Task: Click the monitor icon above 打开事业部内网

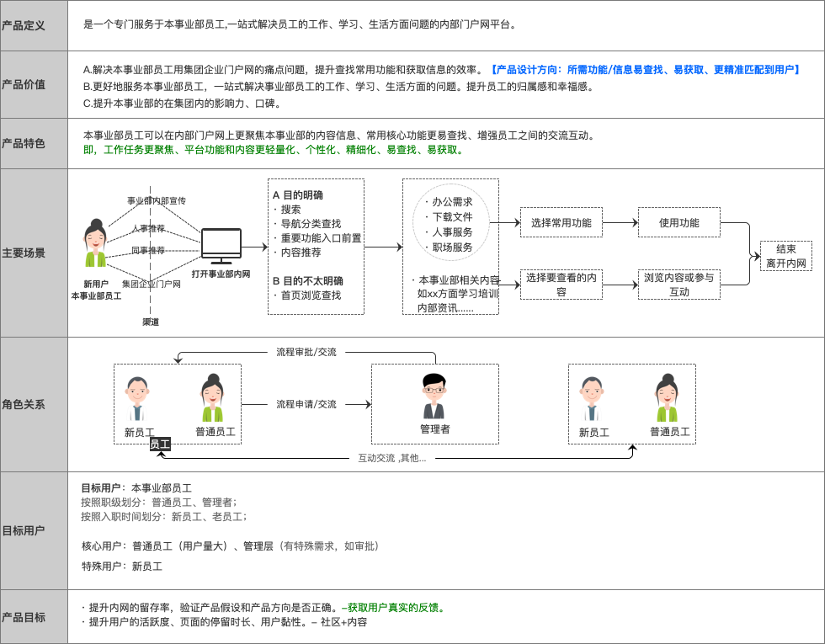Action: click(x=221, y=246)
